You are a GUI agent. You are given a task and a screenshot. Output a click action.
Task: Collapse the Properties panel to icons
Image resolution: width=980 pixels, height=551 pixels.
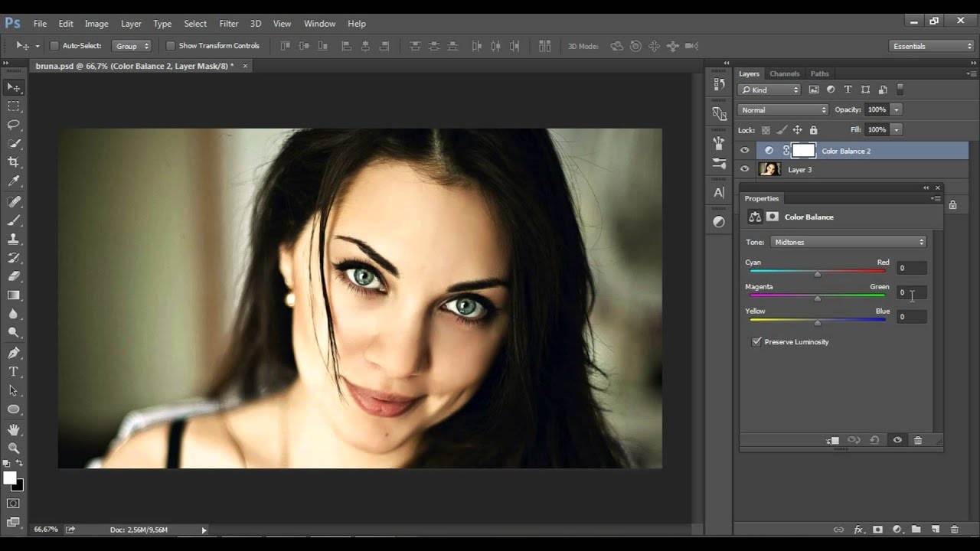(x=926, y=187)
